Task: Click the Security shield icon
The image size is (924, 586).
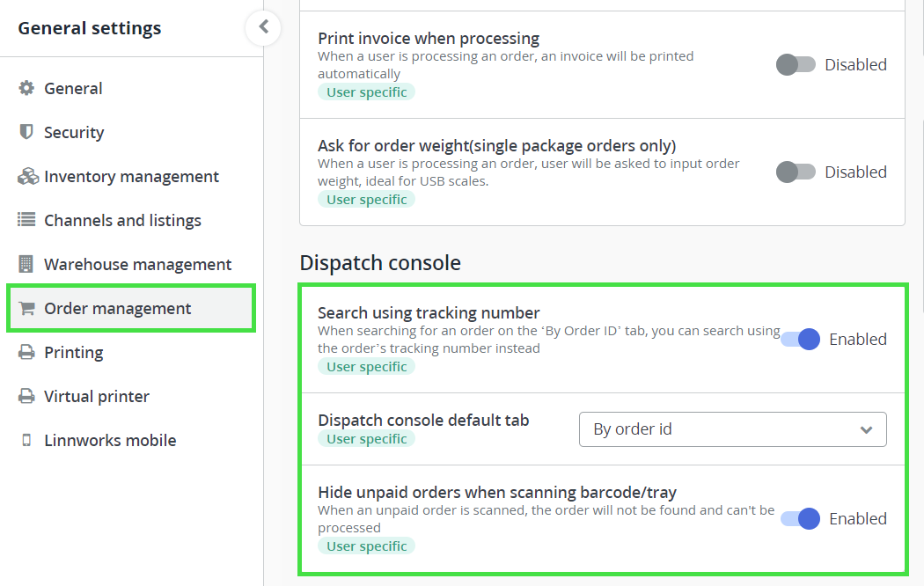Action: point(26,132)
